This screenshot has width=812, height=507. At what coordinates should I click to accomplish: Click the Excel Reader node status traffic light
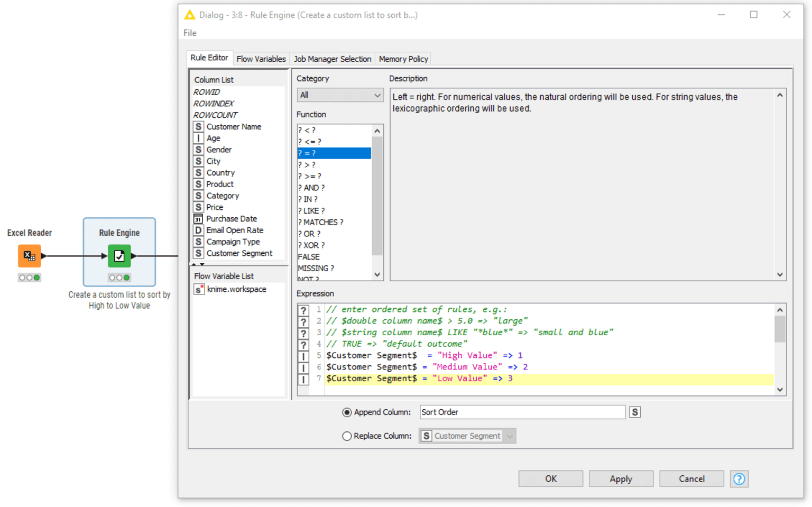[30, 278]
